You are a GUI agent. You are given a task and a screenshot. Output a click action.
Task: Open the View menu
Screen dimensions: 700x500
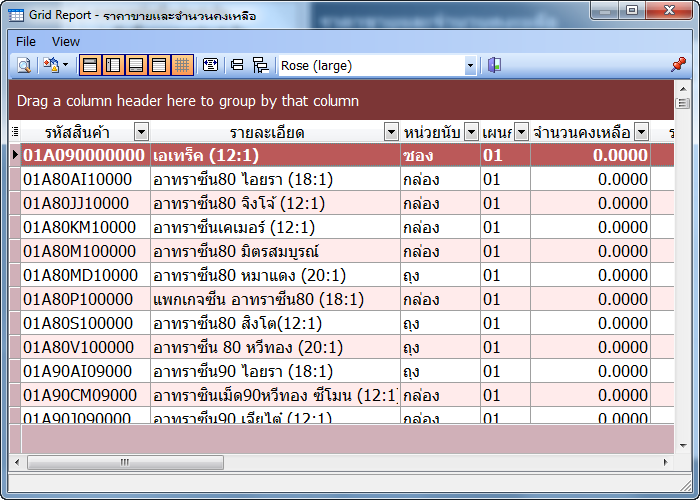[66, 41]
